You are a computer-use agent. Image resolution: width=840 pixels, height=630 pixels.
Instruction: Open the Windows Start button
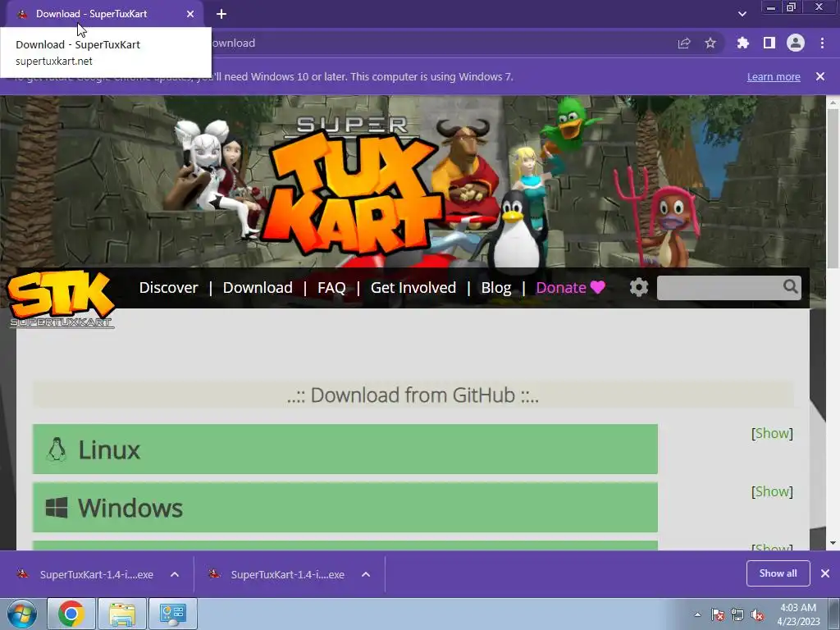[21, 614]
